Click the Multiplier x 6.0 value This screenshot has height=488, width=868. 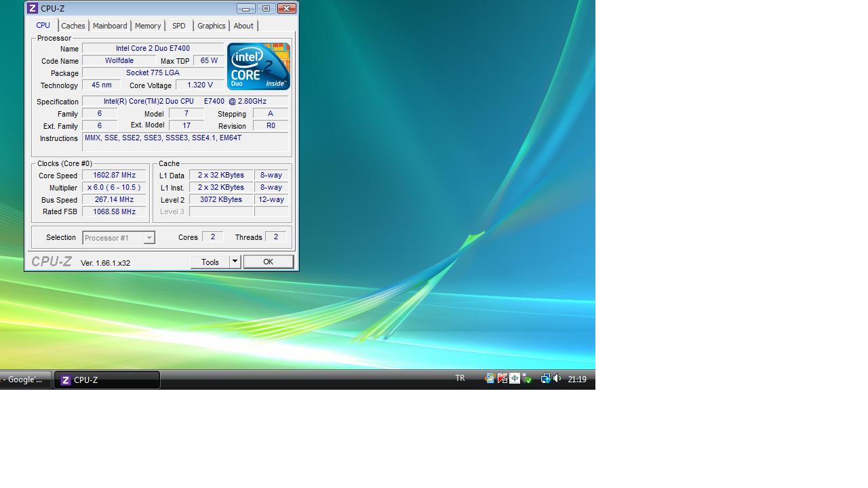pyautogui.click(x=114, y=188)
